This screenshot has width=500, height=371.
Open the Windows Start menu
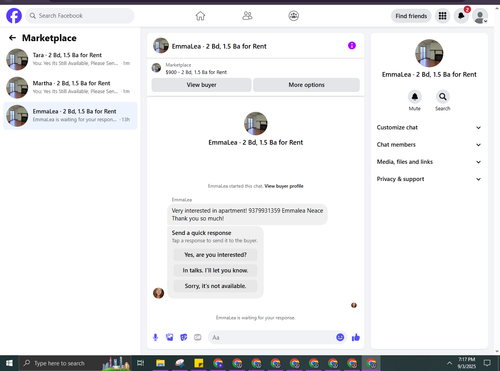pos(9,363)
